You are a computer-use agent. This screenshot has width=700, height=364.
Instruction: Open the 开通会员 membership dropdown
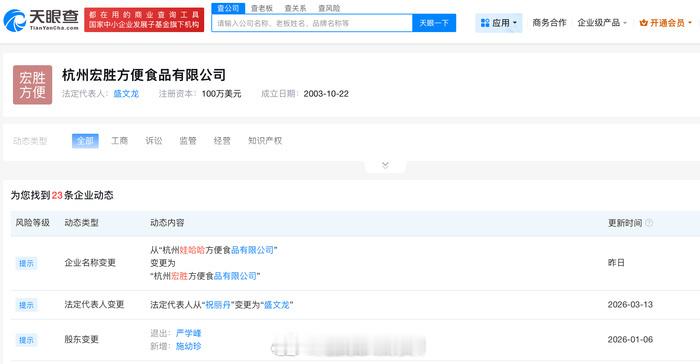(x=665, y=23)
